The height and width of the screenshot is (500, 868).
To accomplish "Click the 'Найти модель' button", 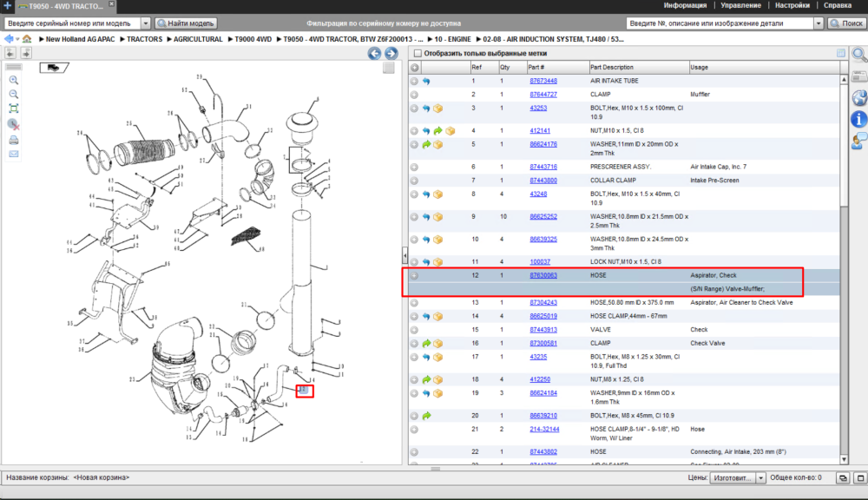I will [x=186, y=23].
